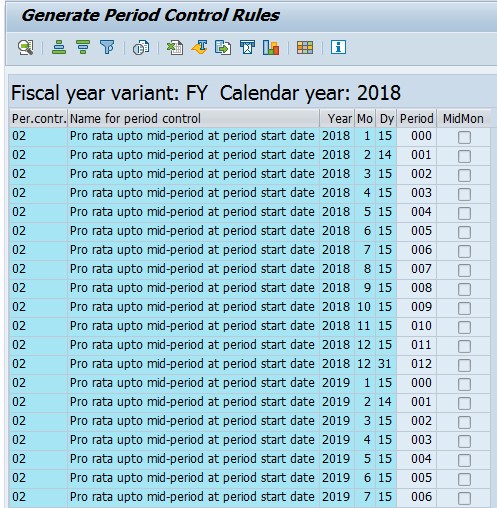This screenshot has width=497, height=508.
Task: Select the 2018 month 12 day 31 row
Action: (x=250, y=364)
